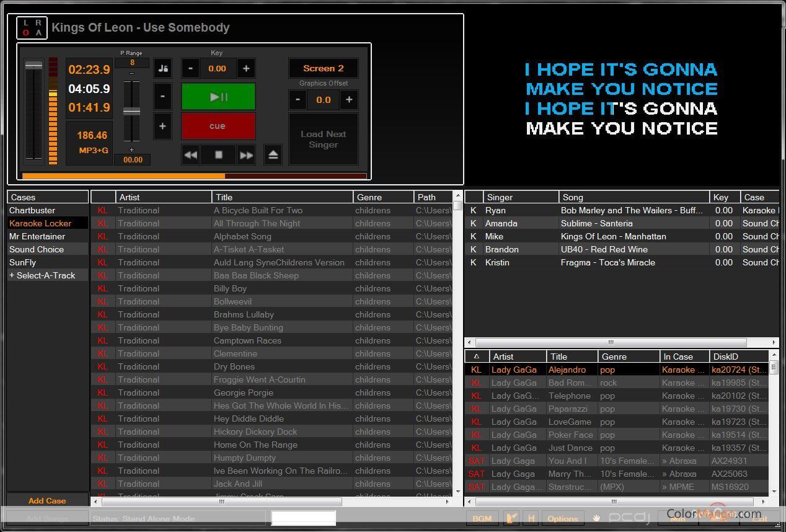Select the SunFly case
This screenshot has width=786, height=532.
click(x=48, y=262)
